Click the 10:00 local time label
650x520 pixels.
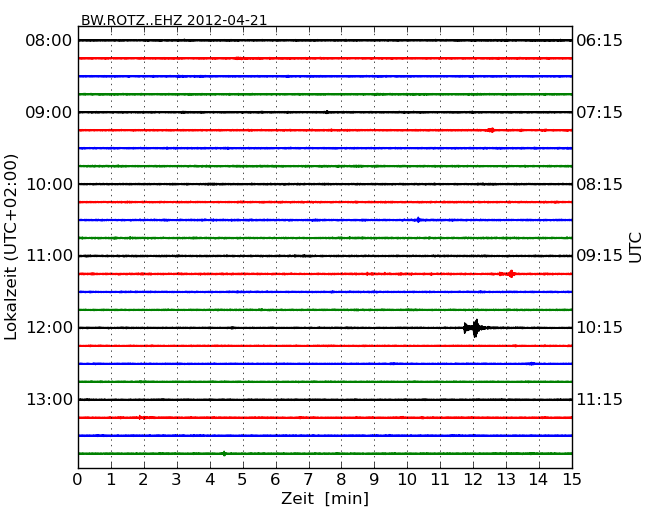coord(49,184)
